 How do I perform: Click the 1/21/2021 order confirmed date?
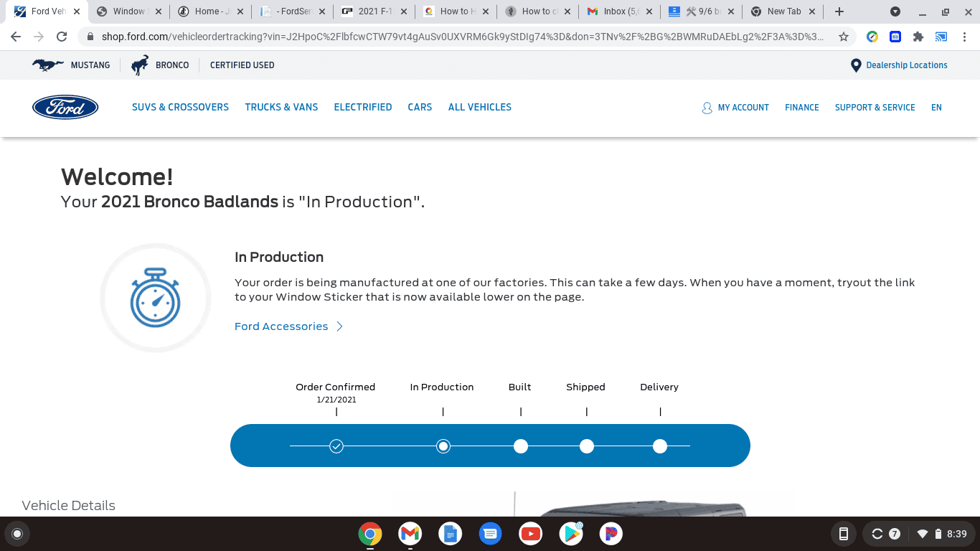[336, 400]
